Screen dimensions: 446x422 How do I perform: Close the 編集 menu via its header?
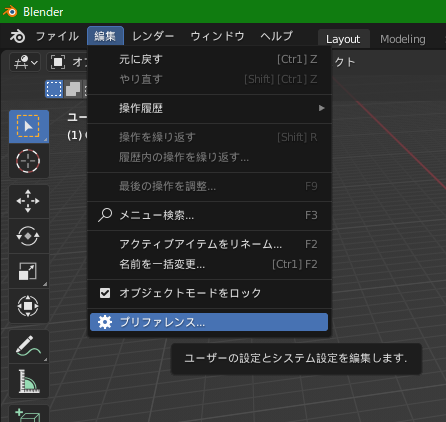105,36
